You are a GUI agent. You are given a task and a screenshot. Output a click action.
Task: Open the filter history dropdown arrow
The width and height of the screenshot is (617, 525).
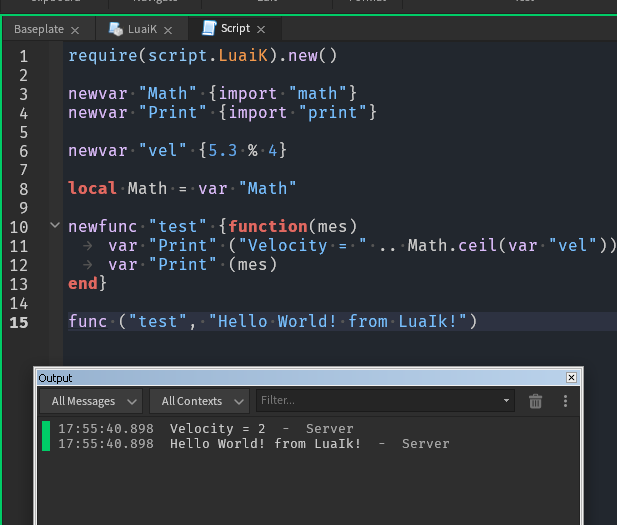pos(507,401)
